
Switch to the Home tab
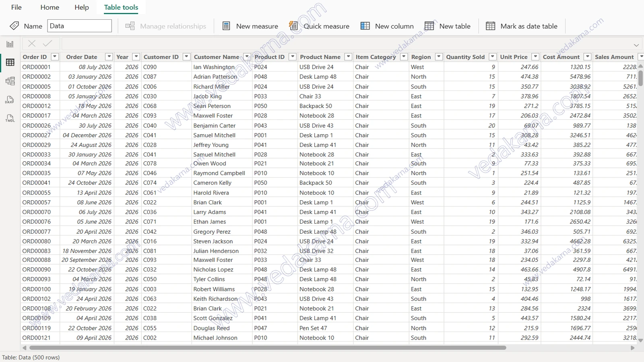click(x=50, y=7)
